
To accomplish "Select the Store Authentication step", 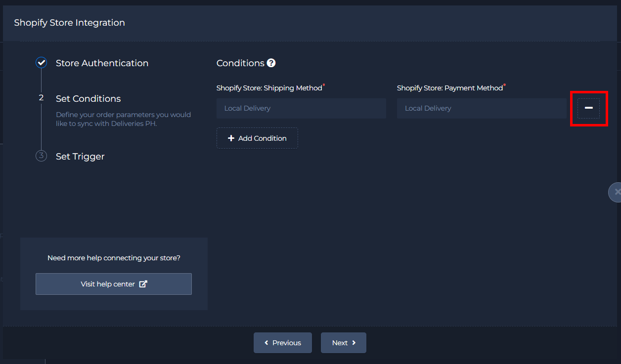I will click(x=102, y=63).
